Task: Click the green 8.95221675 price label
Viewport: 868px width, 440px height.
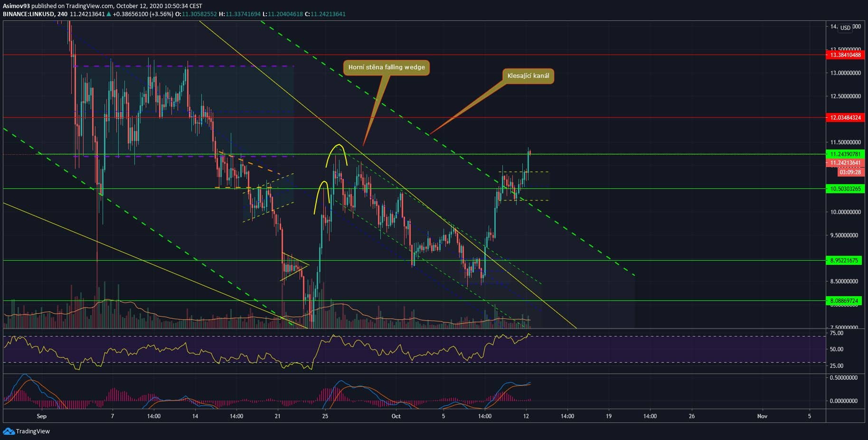Action: click(845, 261)
